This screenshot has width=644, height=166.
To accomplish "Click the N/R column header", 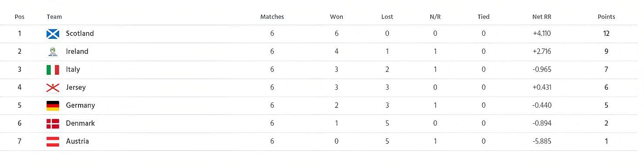I will tap(435, 17).
